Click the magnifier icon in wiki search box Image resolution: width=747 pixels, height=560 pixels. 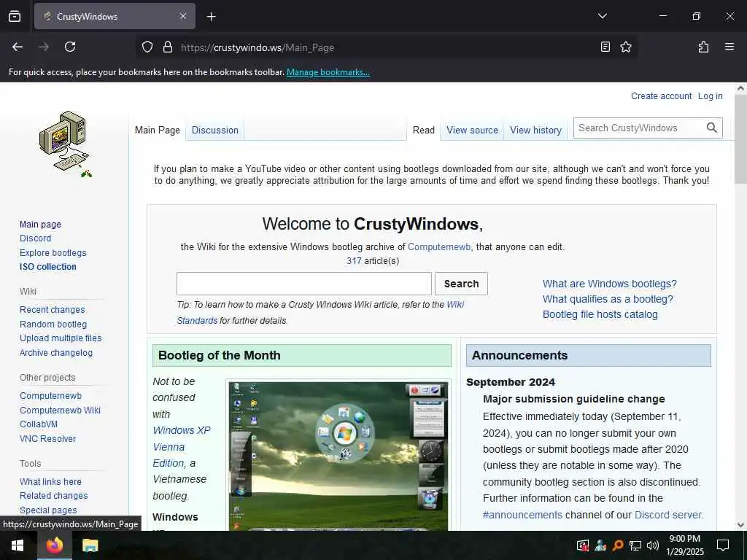click(711, 128)
